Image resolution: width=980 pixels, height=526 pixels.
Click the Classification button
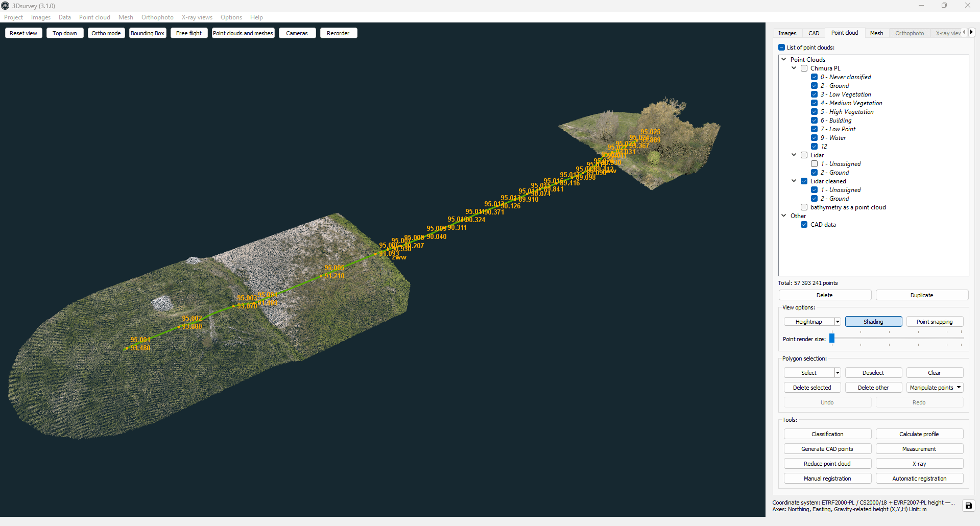(827, 434)
